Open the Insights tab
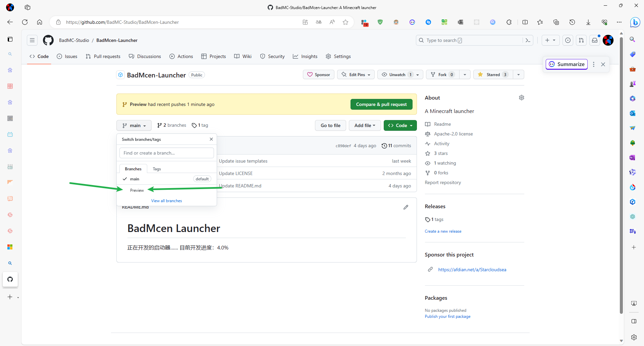The image size is (644, 346). 305,56
